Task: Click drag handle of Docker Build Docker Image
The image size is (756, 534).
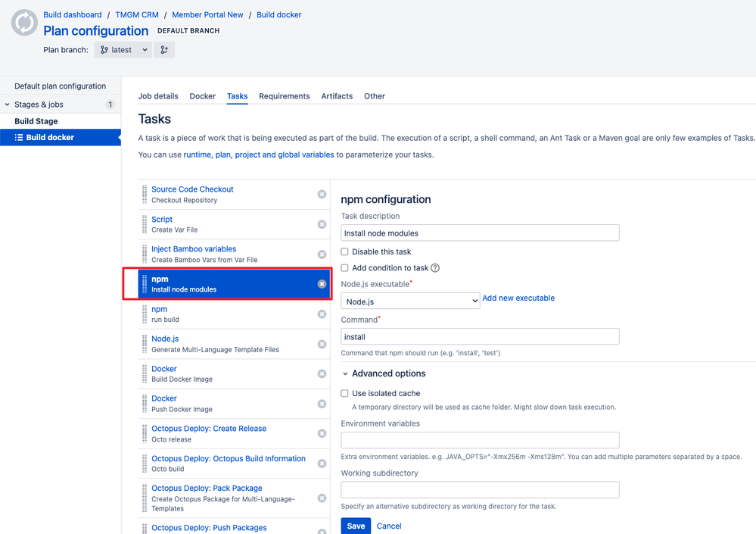Action: point(144,374)
